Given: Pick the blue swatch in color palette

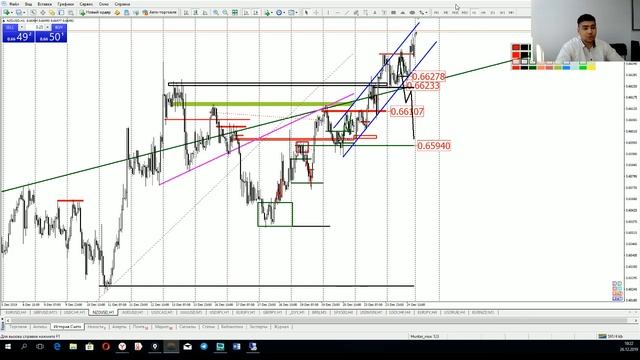Looking at the screenshot, I should tap(566, 67).
